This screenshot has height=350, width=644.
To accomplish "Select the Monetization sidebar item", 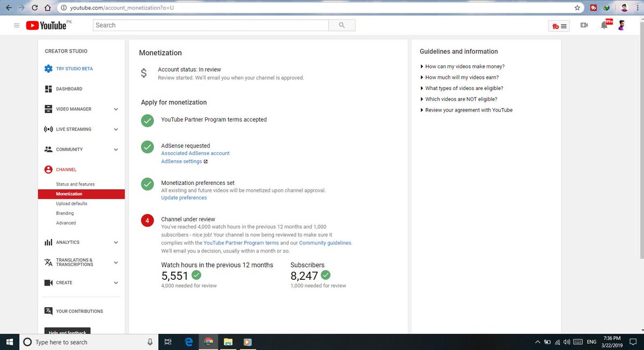I will point(81,194).
